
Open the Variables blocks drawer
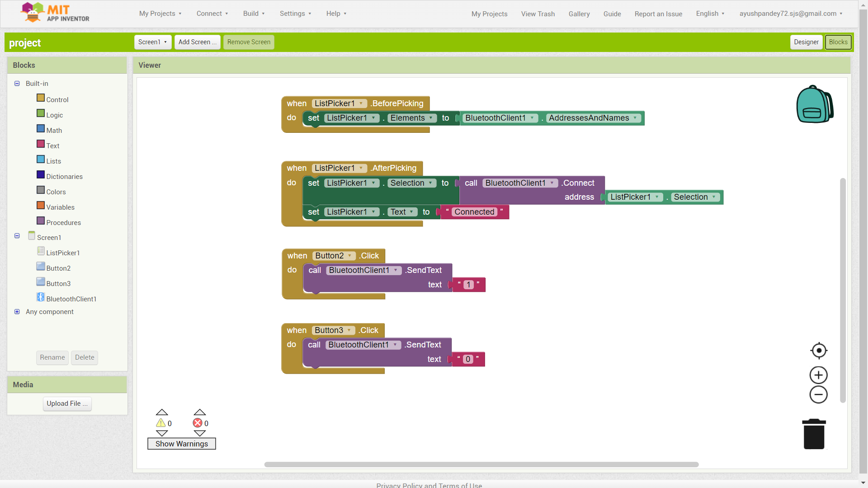coord(60,207)
